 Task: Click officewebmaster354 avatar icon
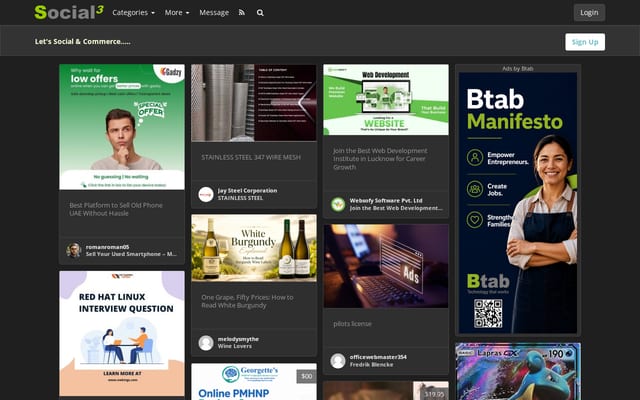[x=338, y=360]
